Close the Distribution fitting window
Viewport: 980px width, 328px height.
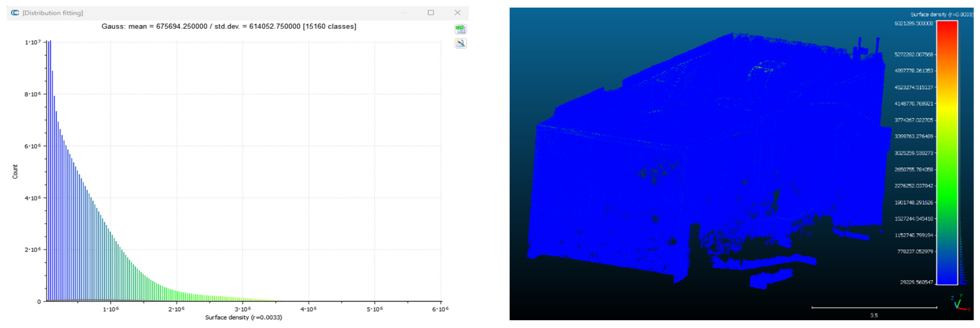pyautogui.click(x=457, y=12)
